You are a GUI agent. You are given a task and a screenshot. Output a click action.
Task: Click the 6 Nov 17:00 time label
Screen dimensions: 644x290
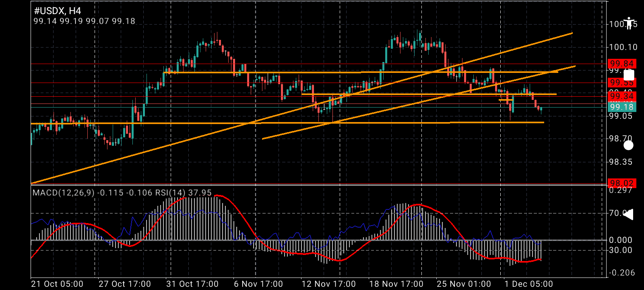[x=258, y=284]
